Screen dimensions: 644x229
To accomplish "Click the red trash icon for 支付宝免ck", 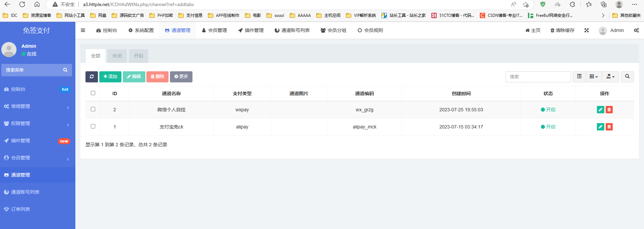I will tap(609, 127).
